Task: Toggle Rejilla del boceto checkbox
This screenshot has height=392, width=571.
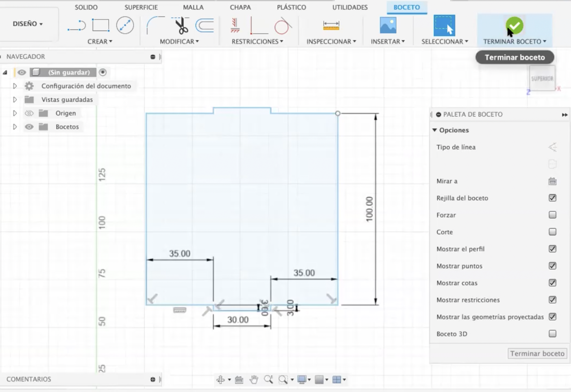Action: [x=553, y=198]
